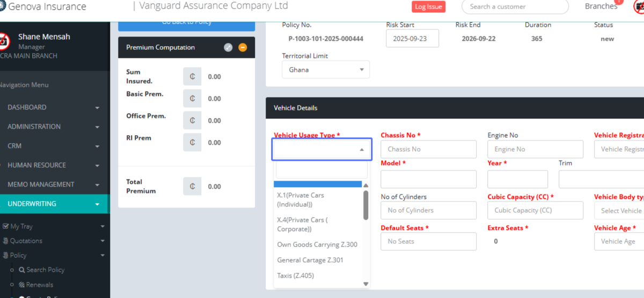Viewport: 644px width, 298px height.
Task: Click the cedi currency icon beside Sum Insured
Action: pos(192,77)
